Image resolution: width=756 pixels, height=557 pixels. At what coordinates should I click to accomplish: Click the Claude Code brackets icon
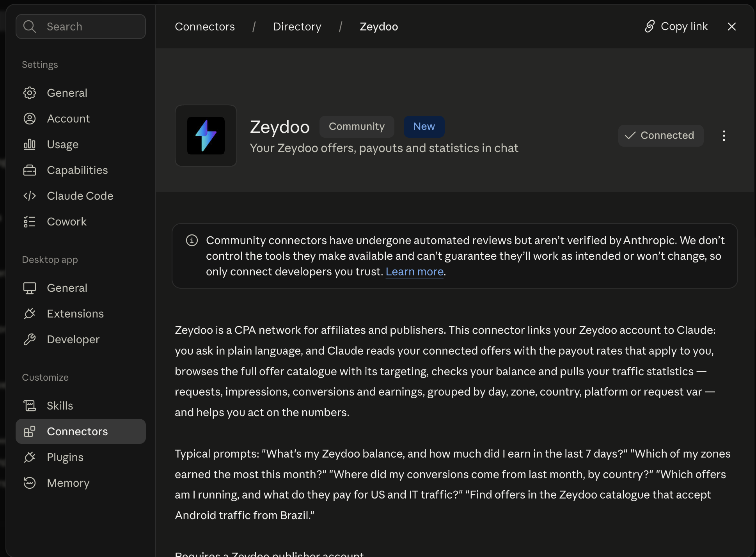coord(30,196)
